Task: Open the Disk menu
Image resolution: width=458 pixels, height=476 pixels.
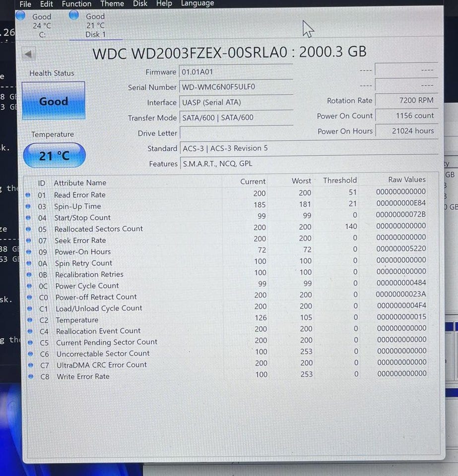Action: pyautogui.click(x=140, y=3)
